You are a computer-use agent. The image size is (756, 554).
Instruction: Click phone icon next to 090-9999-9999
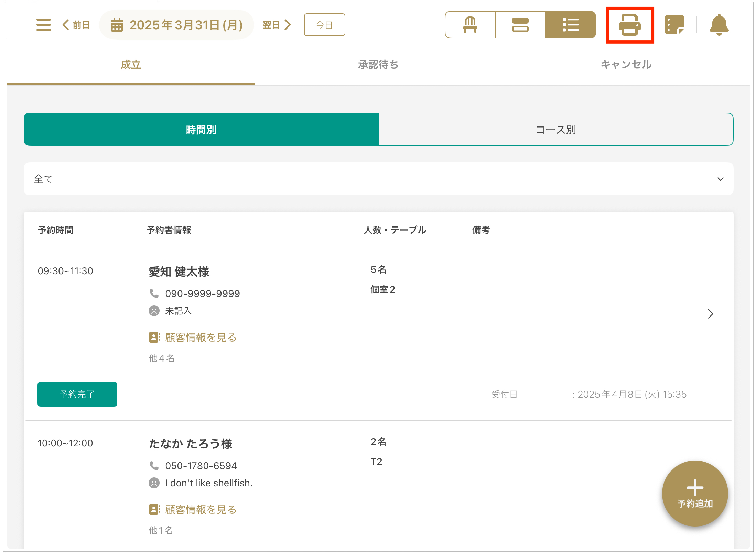(x=154, y=293)
